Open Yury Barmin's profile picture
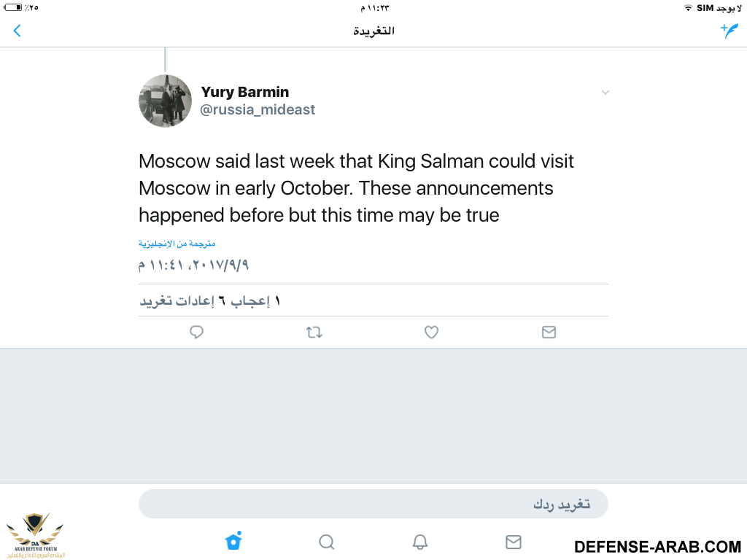 pos(165,101)
